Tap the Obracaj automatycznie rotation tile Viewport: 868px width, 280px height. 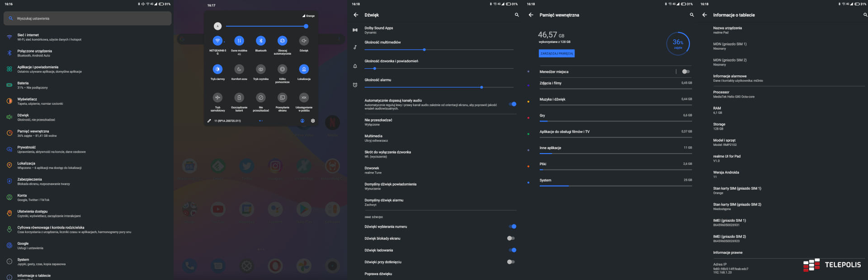coord(282,41)
